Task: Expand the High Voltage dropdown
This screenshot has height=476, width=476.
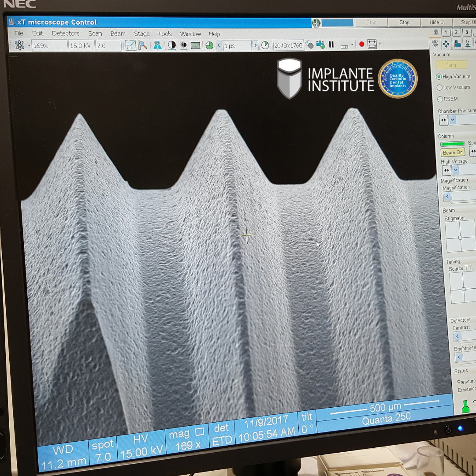Action: pyautogui.click(x=456, y=170)
